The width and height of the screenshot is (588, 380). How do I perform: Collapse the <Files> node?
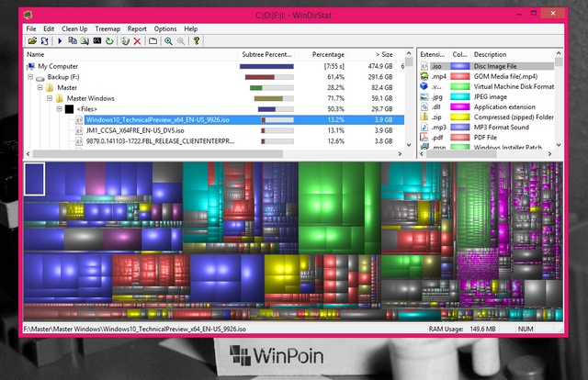point(59,109)
